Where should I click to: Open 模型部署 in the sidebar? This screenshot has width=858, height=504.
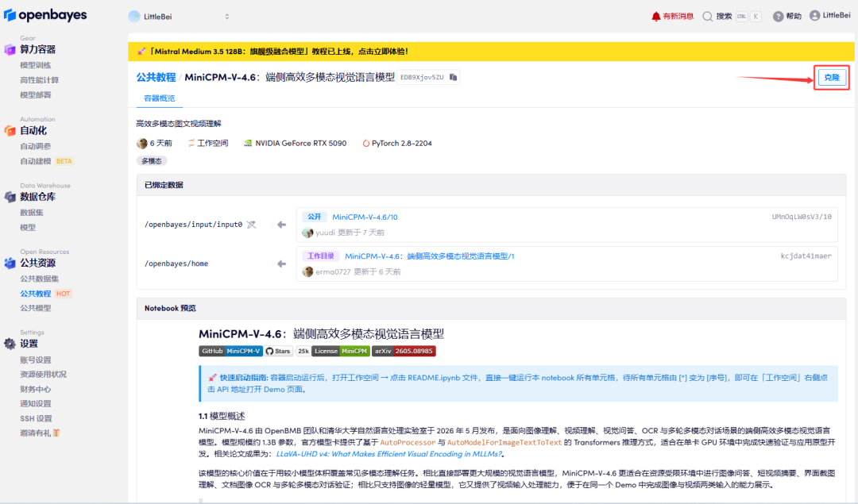[36, 94]
